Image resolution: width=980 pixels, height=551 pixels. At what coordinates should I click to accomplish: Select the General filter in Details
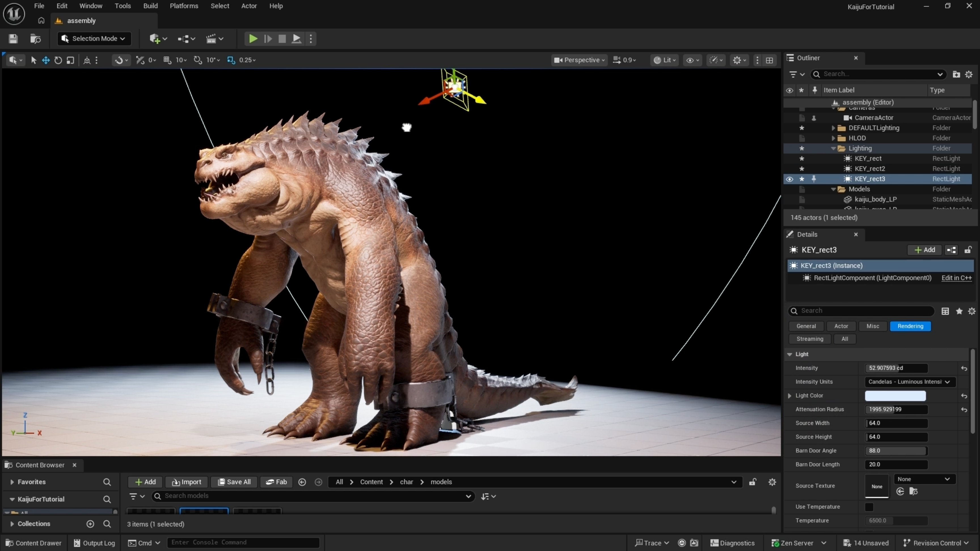(x=806, y=326)
